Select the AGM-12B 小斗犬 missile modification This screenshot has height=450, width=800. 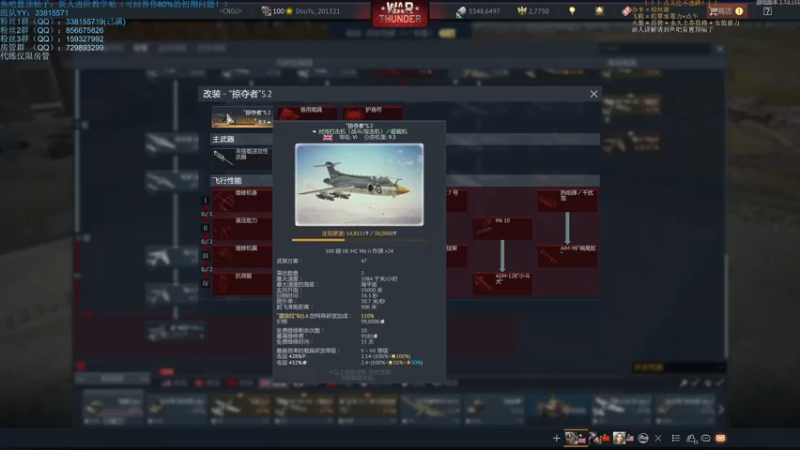[x=502, y=283]
